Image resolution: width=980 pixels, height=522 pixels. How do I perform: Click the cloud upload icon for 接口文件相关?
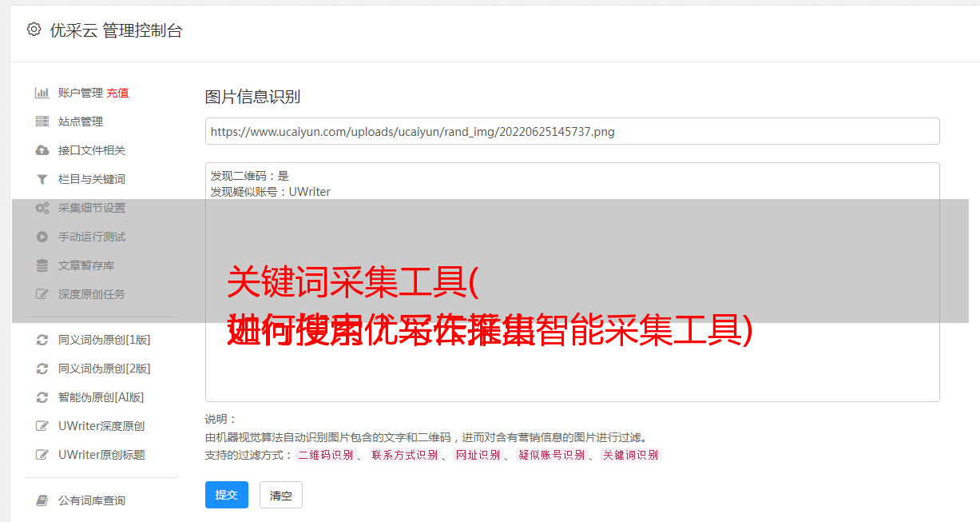click(x=42, y=150)
